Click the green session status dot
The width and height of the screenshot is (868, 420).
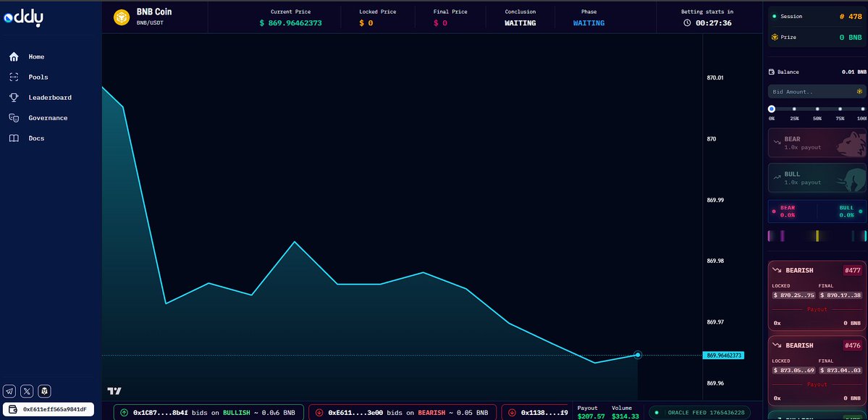pyautogui.click(x=774, y=17)
